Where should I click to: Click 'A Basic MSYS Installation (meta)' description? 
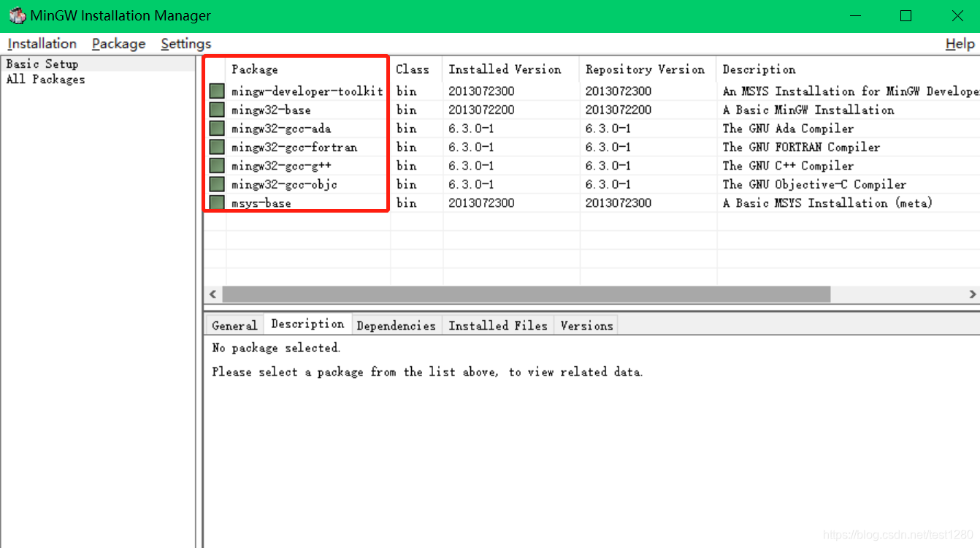point(827,202)
